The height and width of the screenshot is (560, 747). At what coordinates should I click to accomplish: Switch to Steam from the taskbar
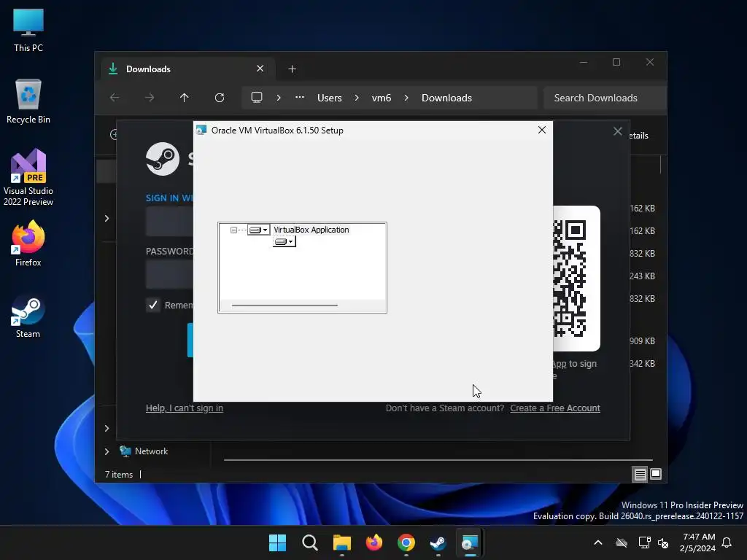(438, 542)
